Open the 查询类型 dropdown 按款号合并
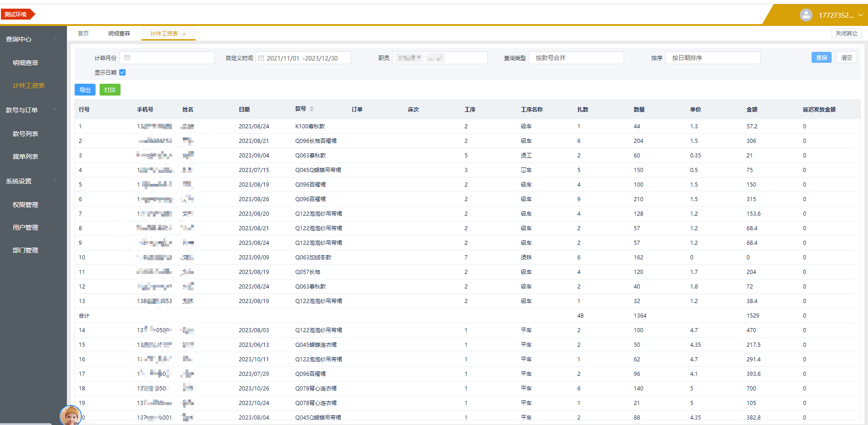 pyautogui.click(x=576, y=58)
